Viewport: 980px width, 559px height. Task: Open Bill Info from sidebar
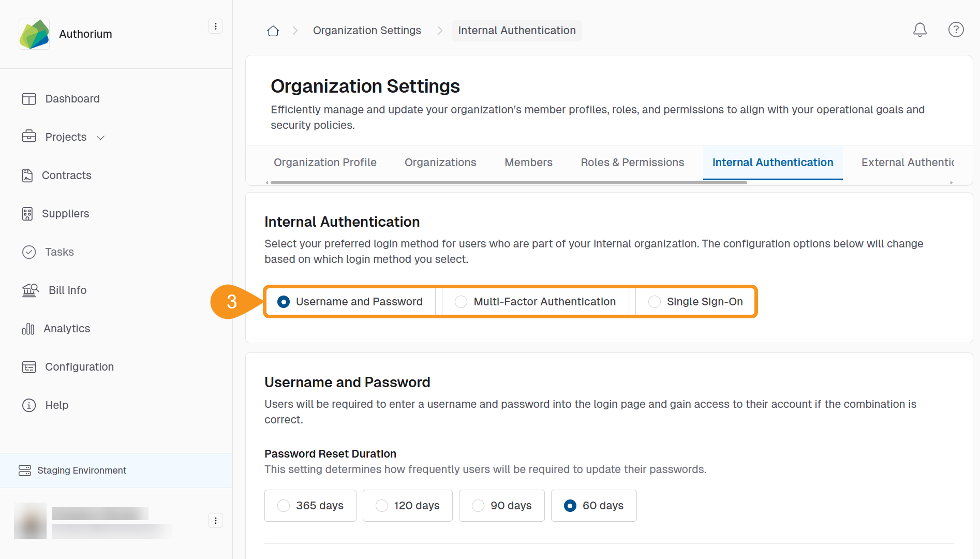click(x=67, y=290)
